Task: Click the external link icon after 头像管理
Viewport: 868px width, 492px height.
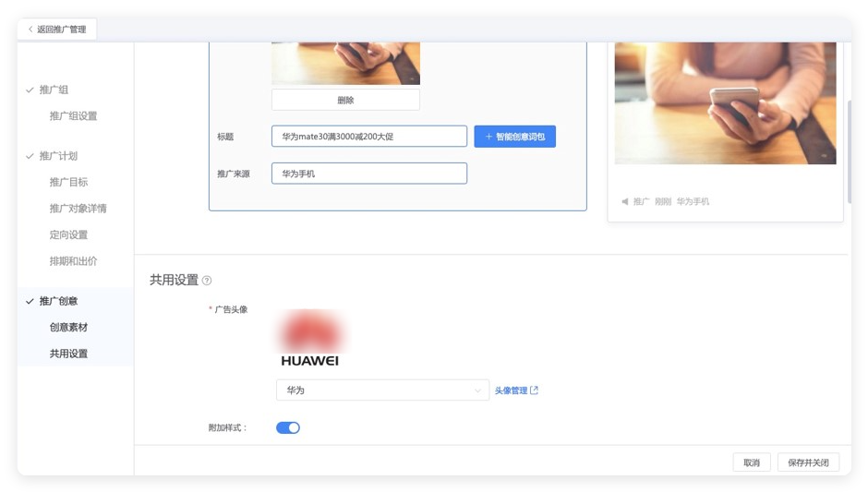Action: [x=535, y=390]
